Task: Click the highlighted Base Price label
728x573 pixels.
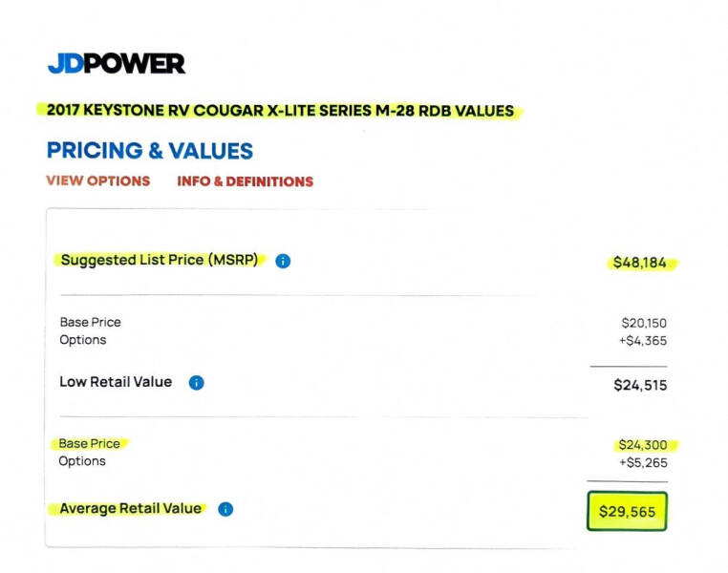Action: click(x=89, y=443)
